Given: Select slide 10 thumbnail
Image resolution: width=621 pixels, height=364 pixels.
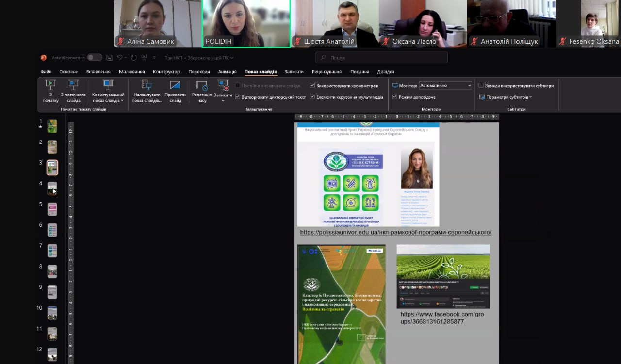Looking at the screenshot, I should (52, 313).
